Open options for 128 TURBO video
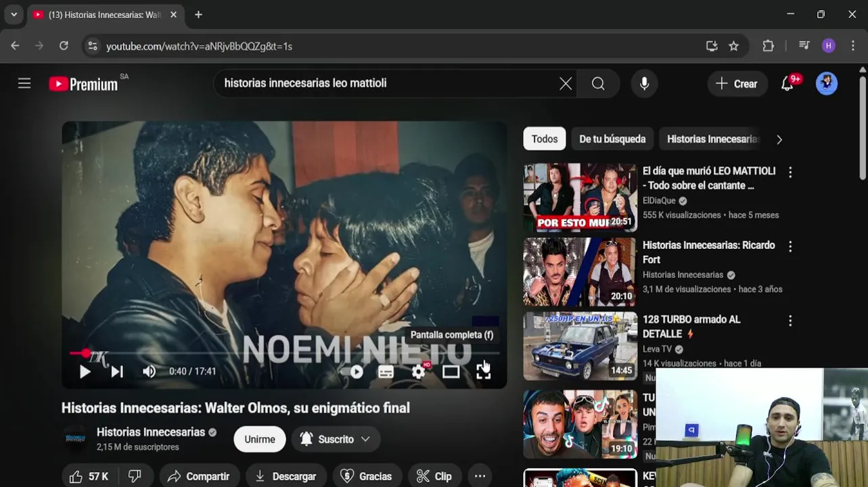Screen dimensions: 868x487 coord(790,321)
